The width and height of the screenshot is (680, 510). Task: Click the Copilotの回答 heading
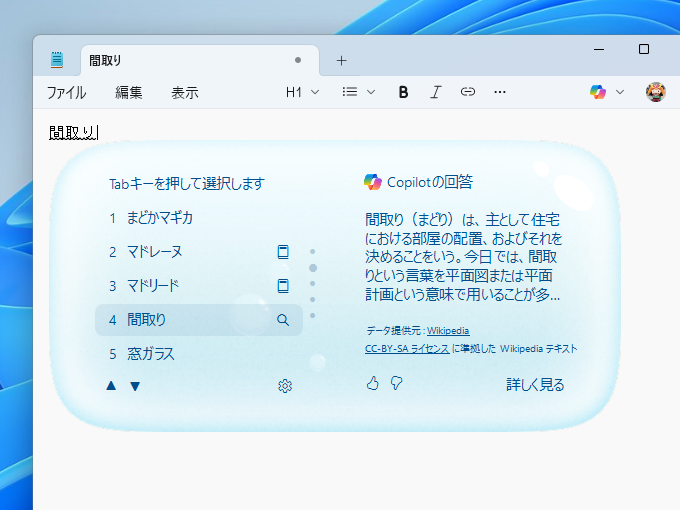(430, 182)
